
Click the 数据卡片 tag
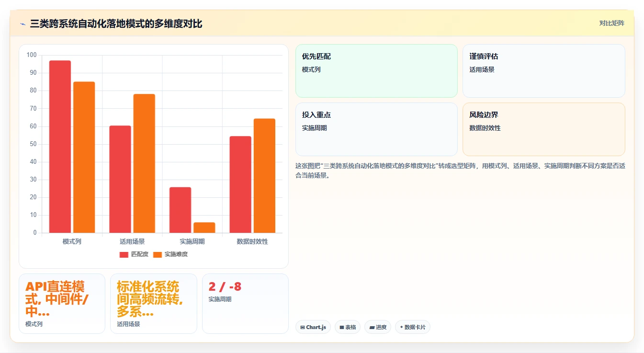[413, 327]
